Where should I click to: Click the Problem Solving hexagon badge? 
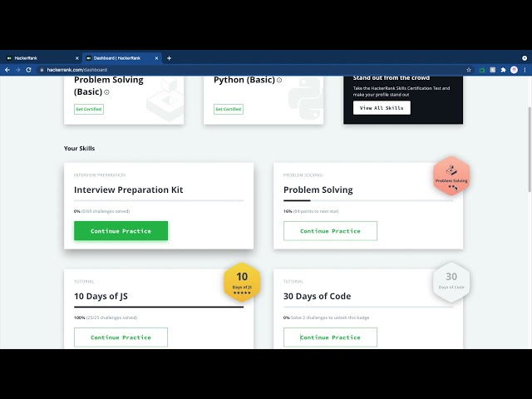[x=451, y=175]
